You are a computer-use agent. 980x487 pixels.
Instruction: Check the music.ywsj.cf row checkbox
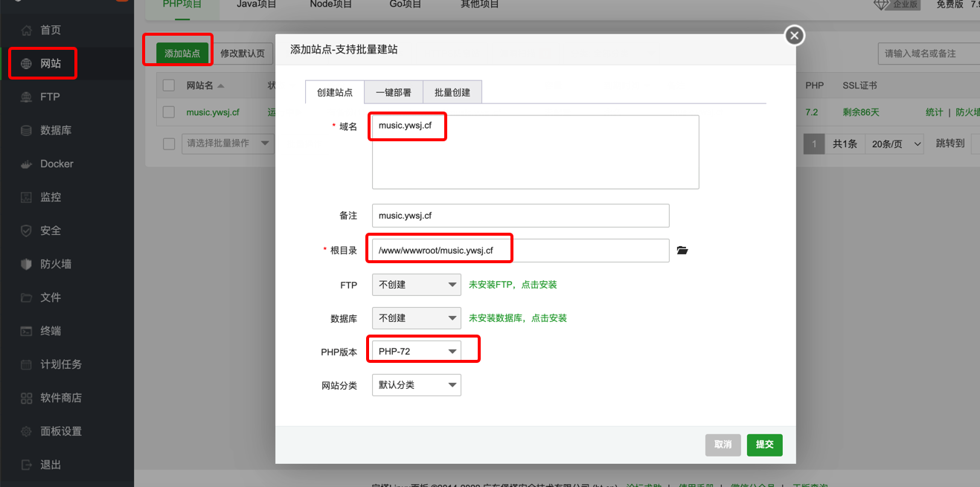tap(169, 112)
